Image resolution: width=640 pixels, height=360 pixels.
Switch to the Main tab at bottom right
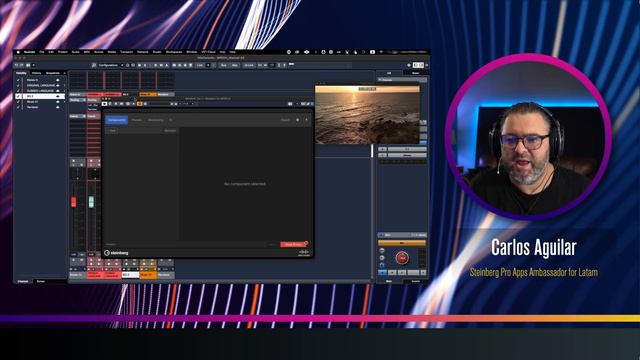(x=389, y=281)
